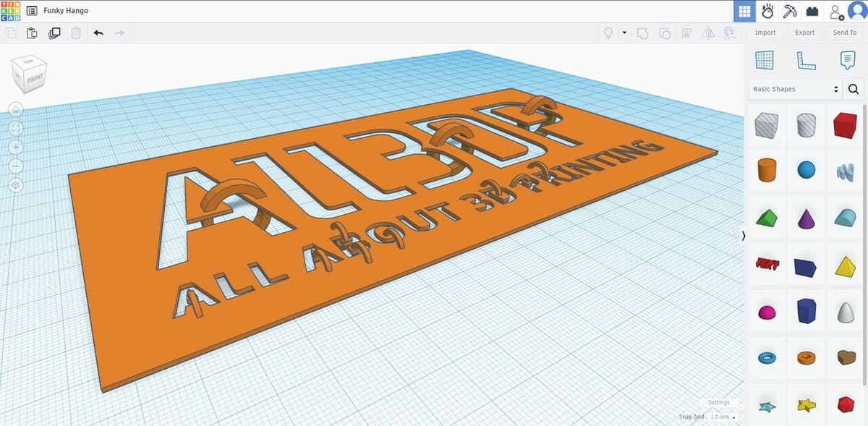Toggle orthographic/perspective view cube icon
The image size is (868, 426).
pos(17,185)
